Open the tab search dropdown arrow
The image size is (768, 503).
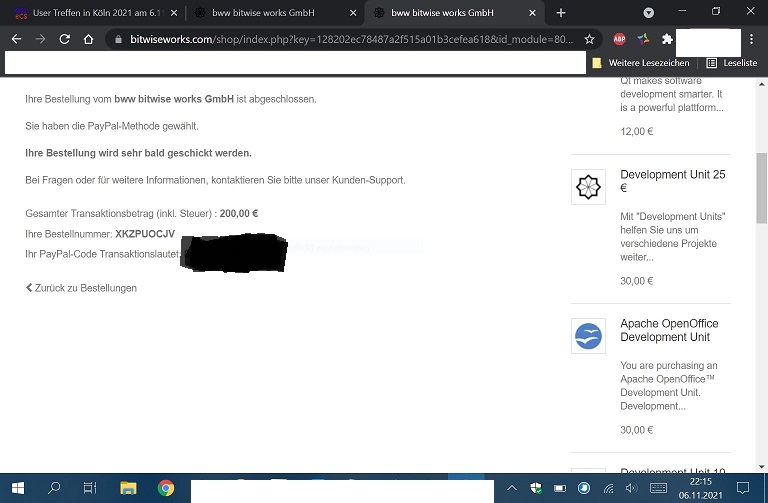point(648,13)
